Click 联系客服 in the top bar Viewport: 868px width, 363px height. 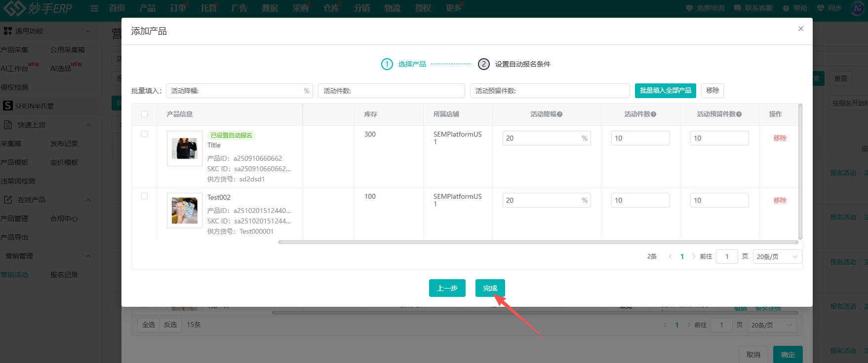(x=753, y=8)
